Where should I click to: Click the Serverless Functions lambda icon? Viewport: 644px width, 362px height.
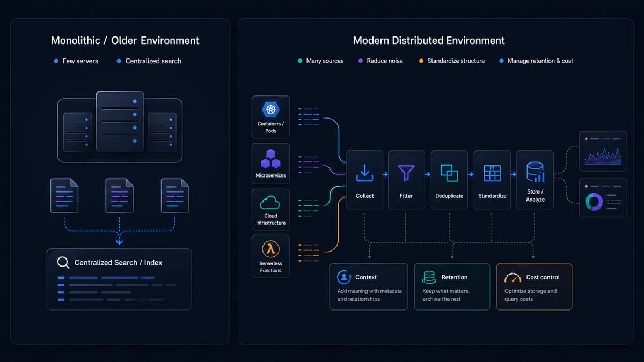270,249
